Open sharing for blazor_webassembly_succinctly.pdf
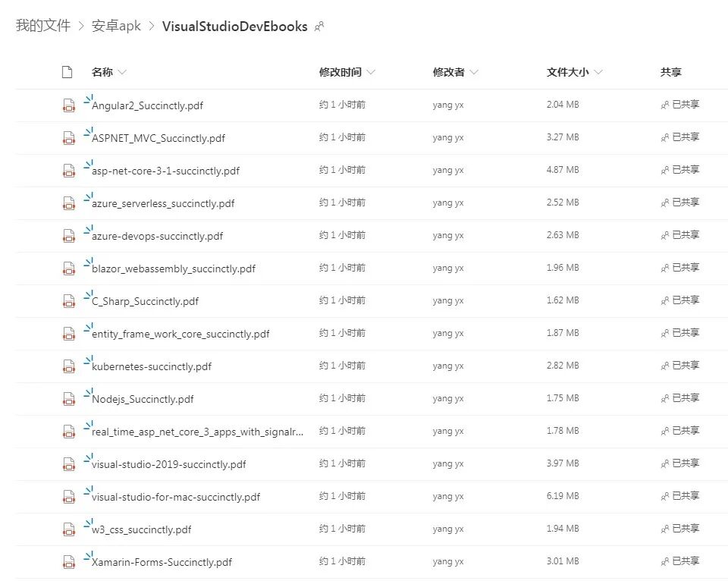The image size is (728, 581). 680,268
